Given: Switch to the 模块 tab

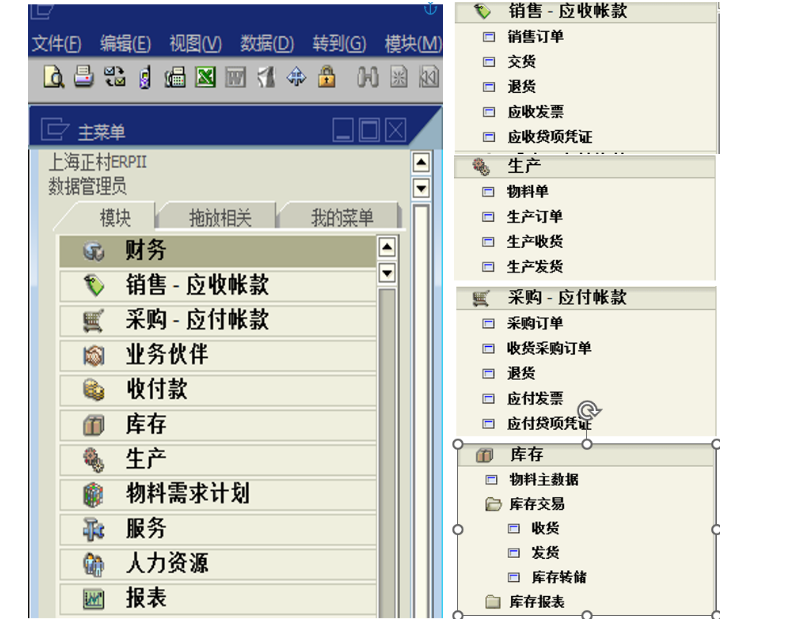Looking at the screenshot, I should tap(115, 218).
